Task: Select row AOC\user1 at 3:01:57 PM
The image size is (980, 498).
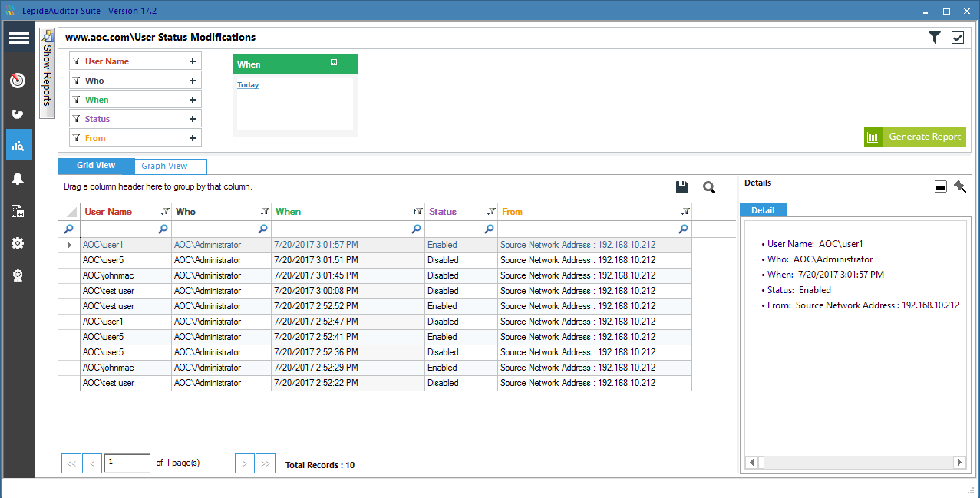Action: coord(375,245)
